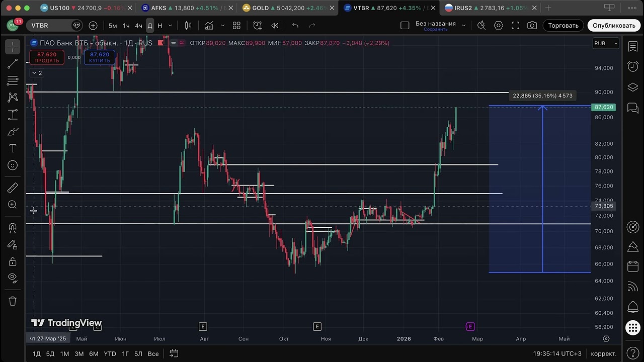Screen dimensions: 644x362
Task: Toggle stay-in-drawing-mode pencil lock
Action: click(13, 245)
